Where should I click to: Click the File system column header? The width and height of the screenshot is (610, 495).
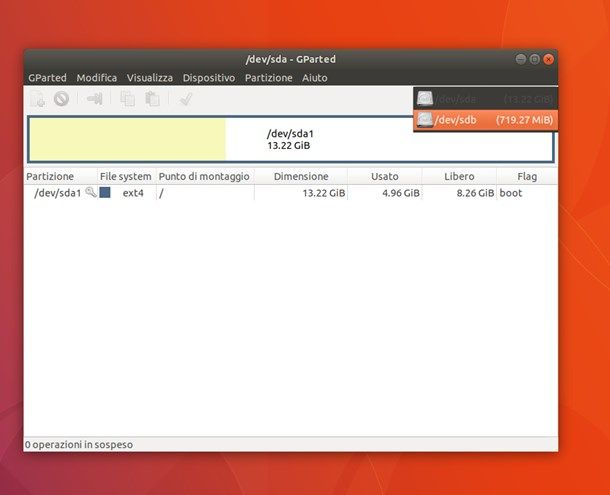click(126, 176)
